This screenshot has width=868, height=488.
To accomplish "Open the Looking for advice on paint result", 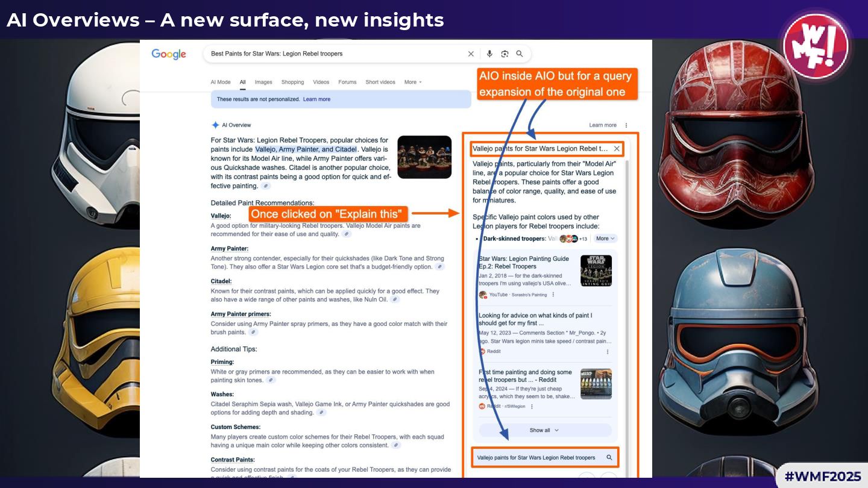I will (535, 319).
